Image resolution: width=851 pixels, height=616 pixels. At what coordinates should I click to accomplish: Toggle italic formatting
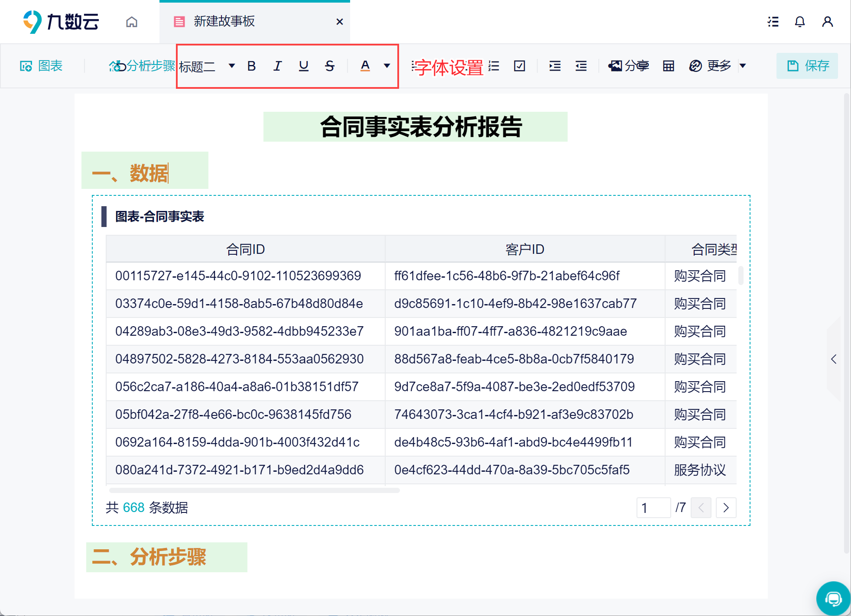tap(277, 66)
